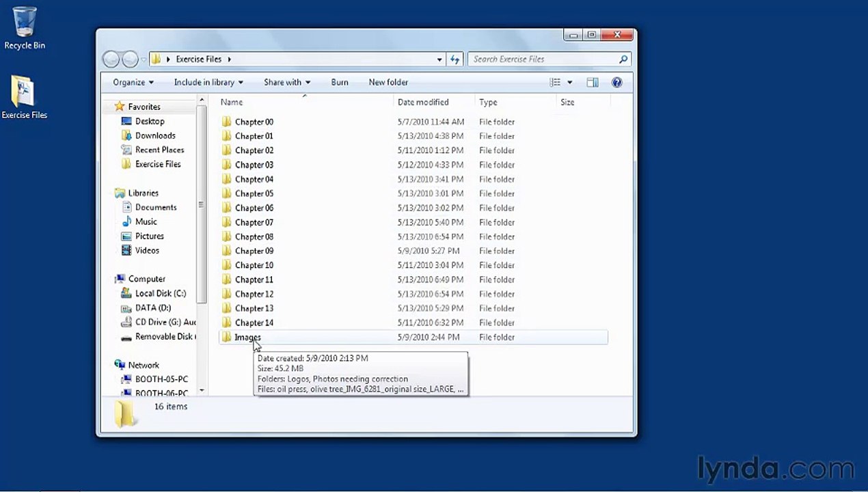Open the Include in library dropdown

coord(208,82)
